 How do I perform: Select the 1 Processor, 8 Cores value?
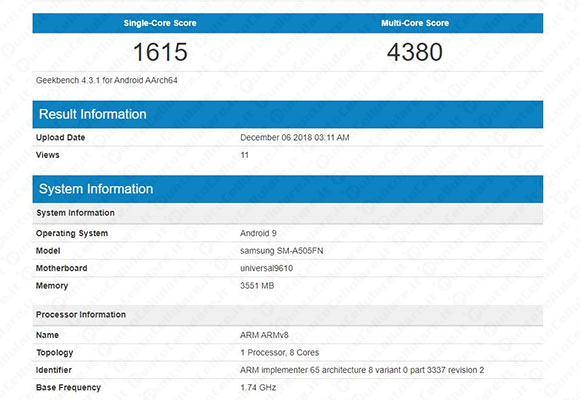280,353
